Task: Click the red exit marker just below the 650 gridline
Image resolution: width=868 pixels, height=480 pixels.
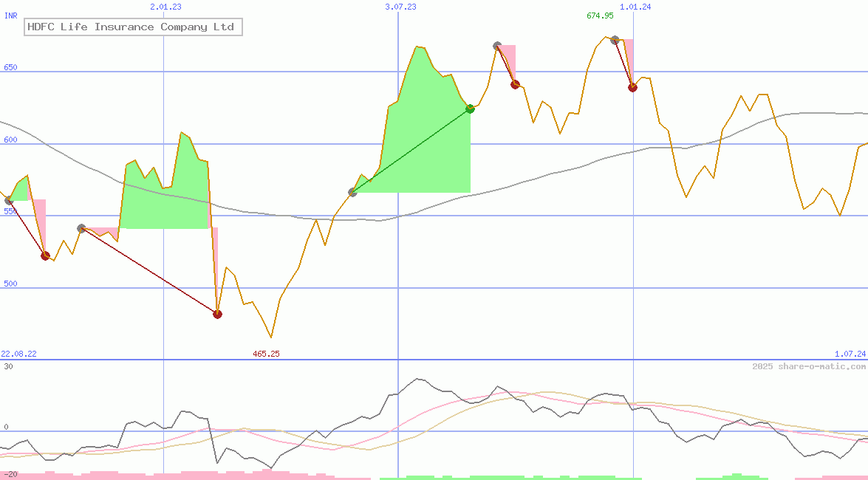Action: 515,85
